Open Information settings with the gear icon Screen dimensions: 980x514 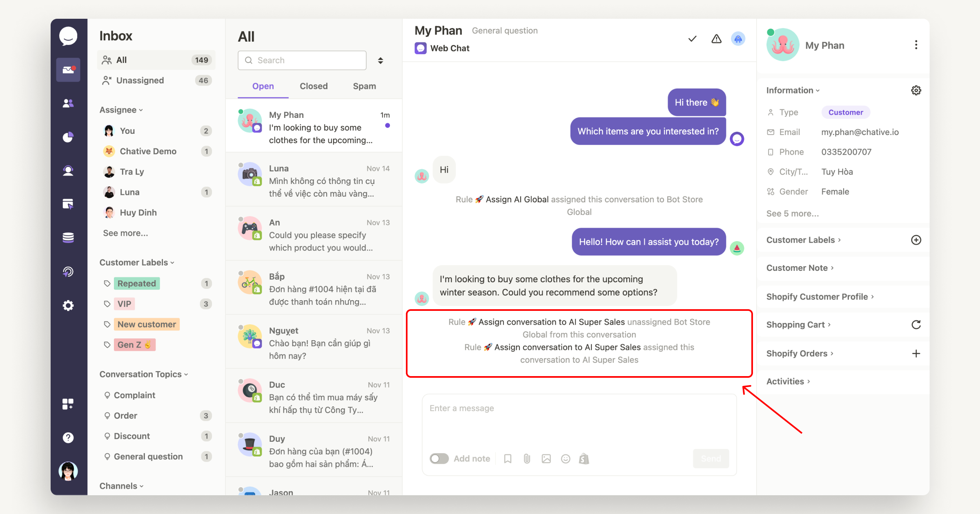[x=916, y=90]
